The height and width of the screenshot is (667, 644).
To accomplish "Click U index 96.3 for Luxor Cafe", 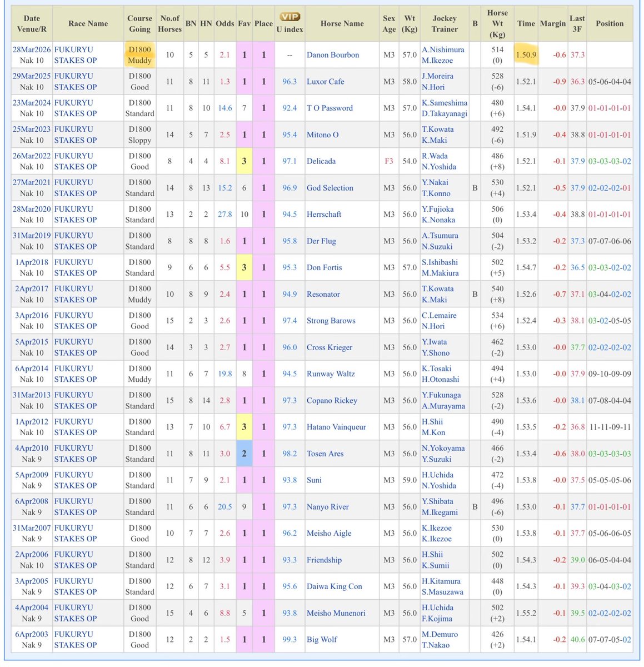I will [x=289, y=82].
